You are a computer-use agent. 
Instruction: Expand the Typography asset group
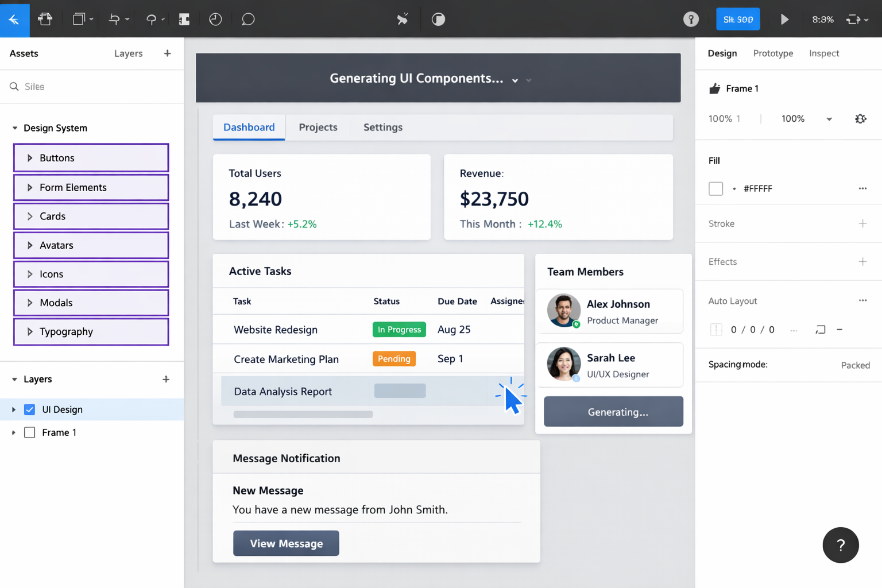(30, 331)
